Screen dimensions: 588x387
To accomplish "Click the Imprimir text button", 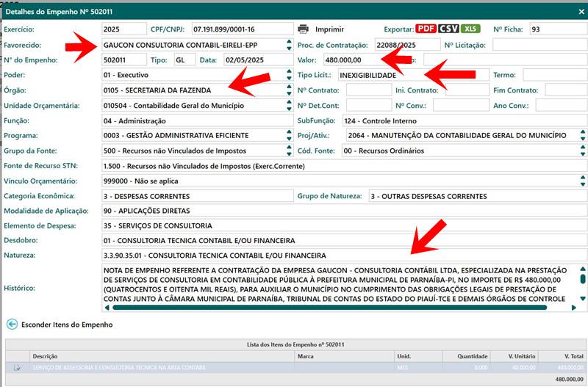I will pyautogui.click(x=329, y=29).
